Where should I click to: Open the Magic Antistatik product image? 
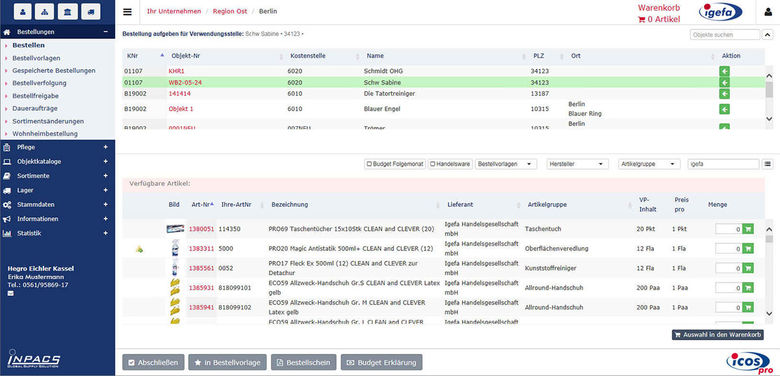pos(176,248)
